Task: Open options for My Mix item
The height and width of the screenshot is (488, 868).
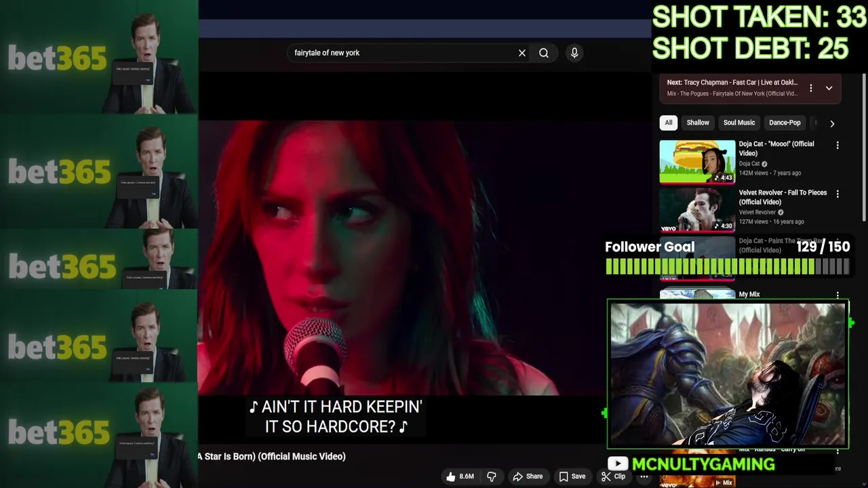Action: coord(837,296)
